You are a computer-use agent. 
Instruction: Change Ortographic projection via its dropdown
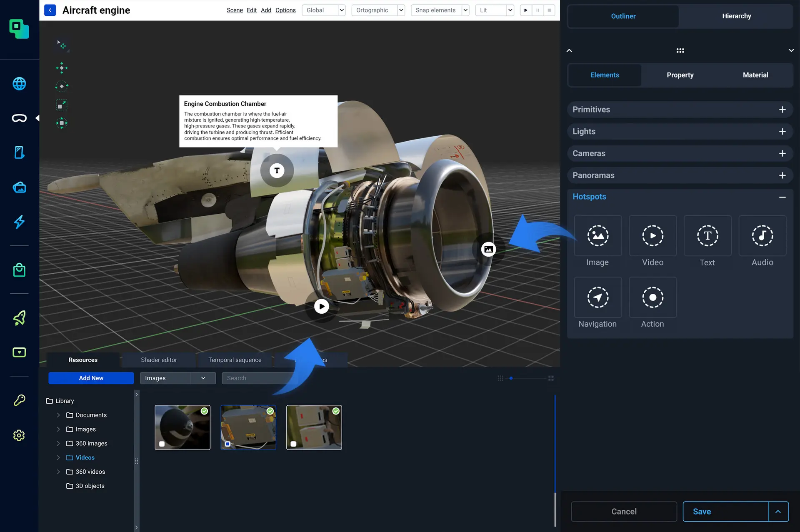point(401,10)
